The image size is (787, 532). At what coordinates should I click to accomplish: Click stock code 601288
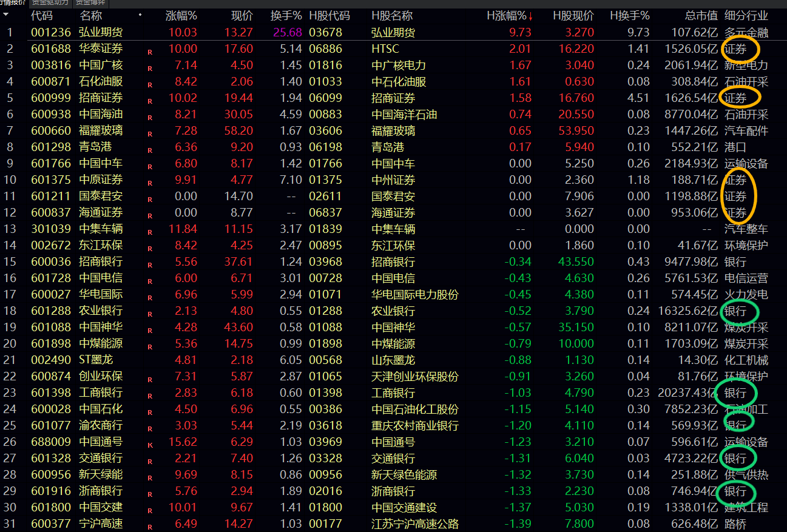tap(51, 311)
